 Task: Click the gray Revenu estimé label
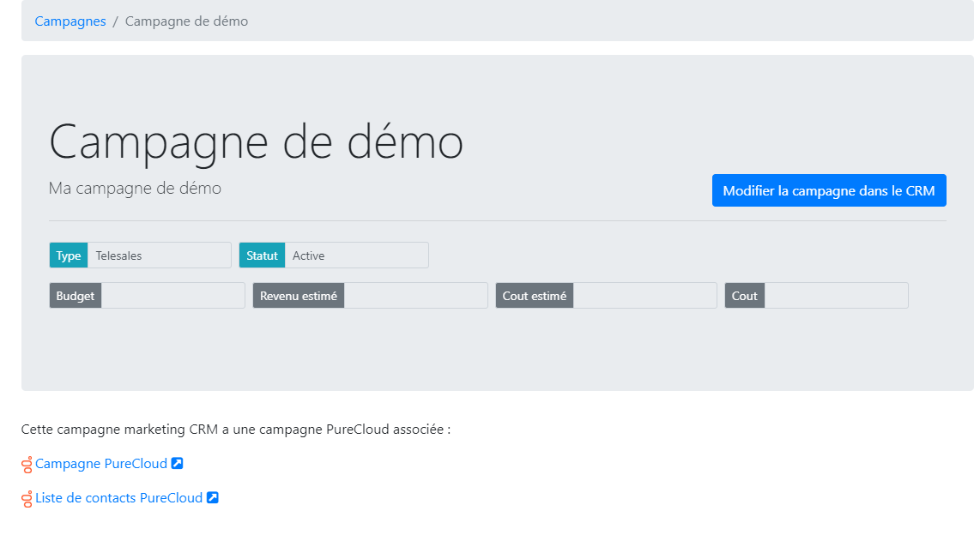[299, 296]
